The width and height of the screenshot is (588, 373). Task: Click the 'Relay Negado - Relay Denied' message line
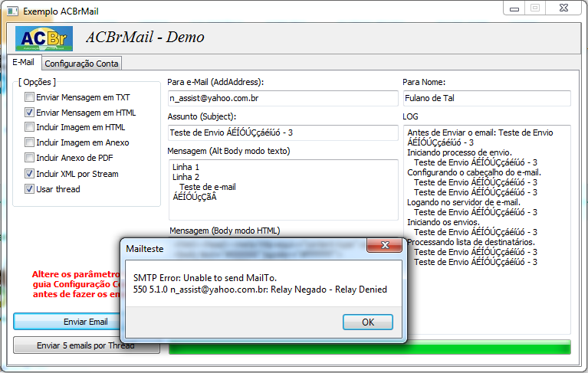[x=260, y=290]
